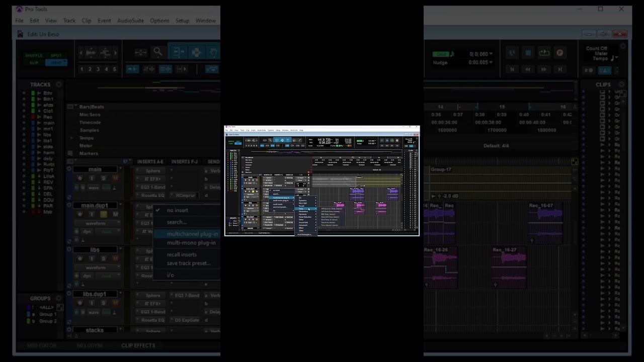
Task: Click the Go to End transport button
Action: click(397, 146)
